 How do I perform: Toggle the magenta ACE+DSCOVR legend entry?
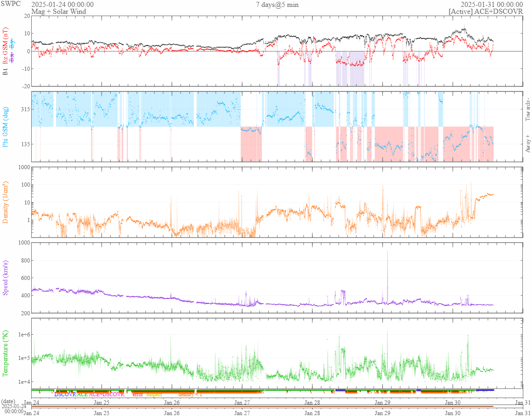click(x=107, y=394)
